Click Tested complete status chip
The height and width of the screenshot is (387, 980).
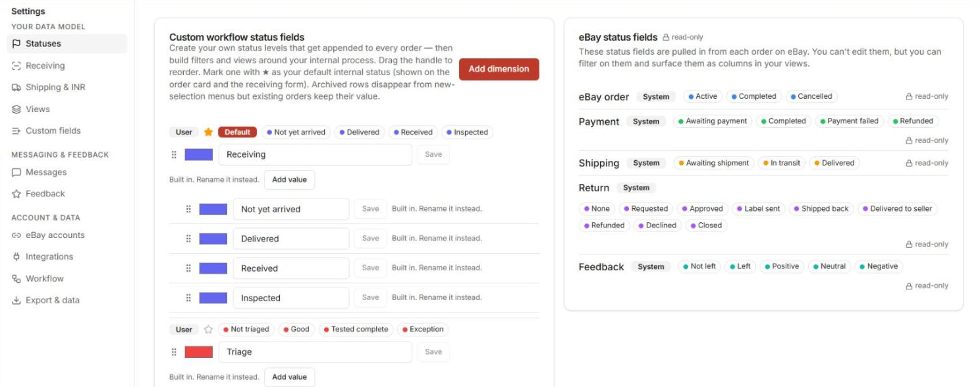point(356,329)
